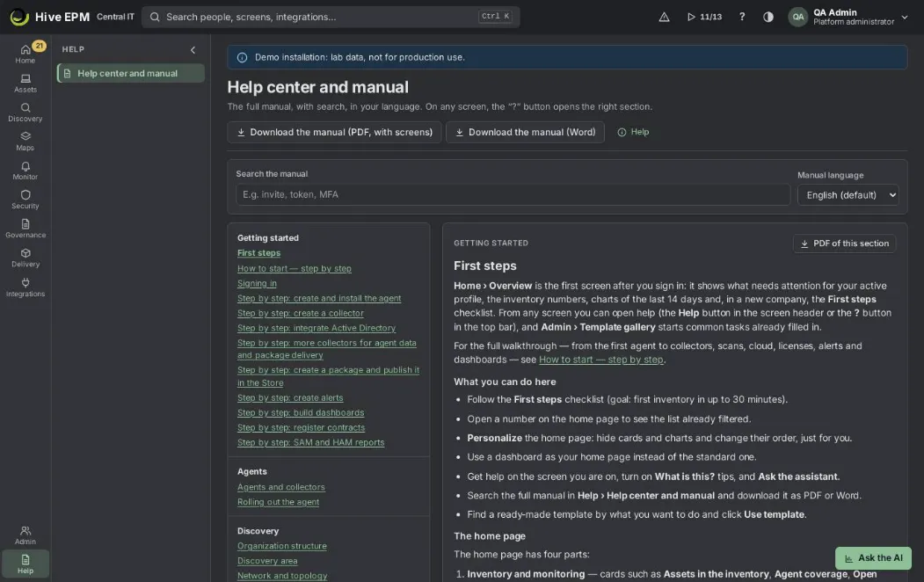Open the Discovery section in sidebar
The width and height of the screenshot is (924, 582).
pos(25,112)
